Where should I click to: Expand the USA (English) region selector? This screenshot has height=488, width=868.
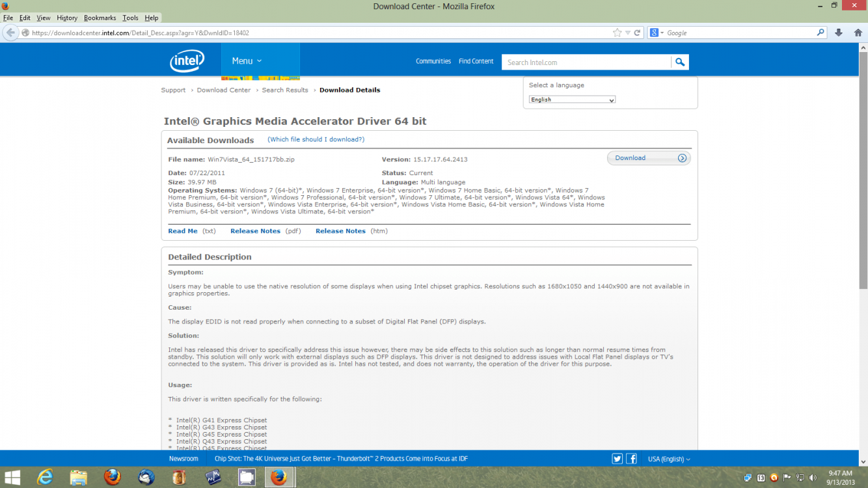(x=669, y=459)
